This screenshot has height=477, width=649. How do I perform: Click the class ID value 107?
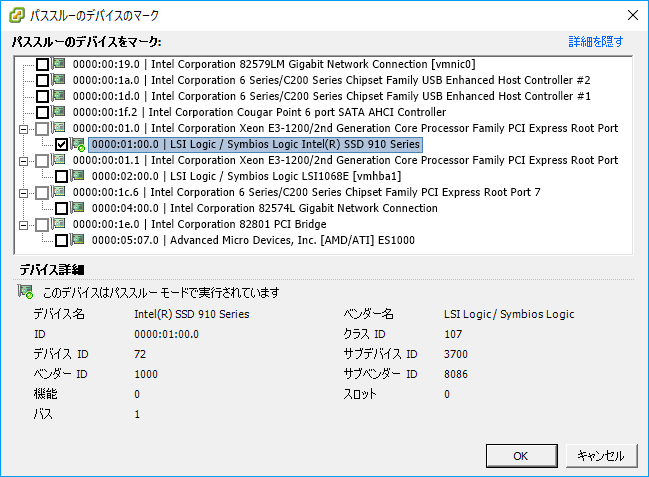453,334
